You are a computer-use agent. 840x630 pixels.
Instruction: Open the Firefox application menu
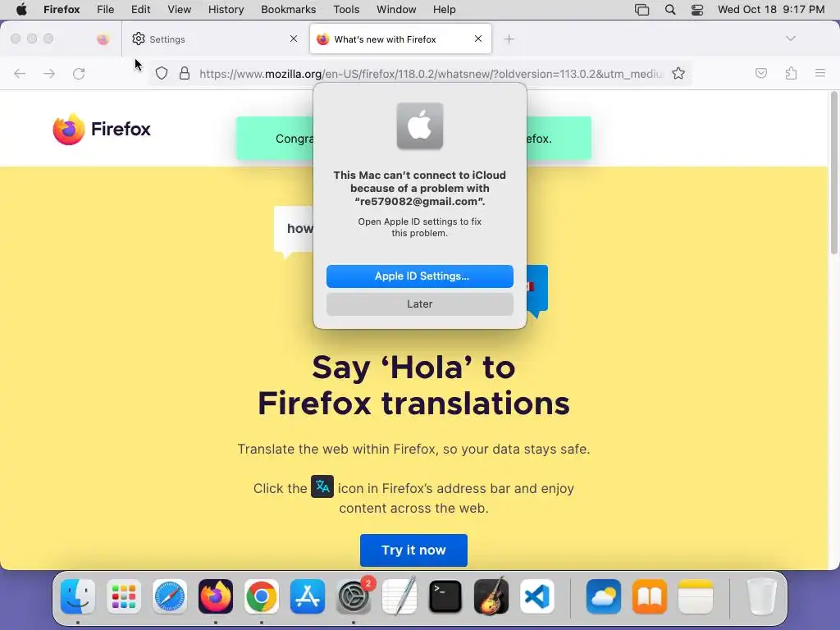pyautogui.click(x=62, y=10)
